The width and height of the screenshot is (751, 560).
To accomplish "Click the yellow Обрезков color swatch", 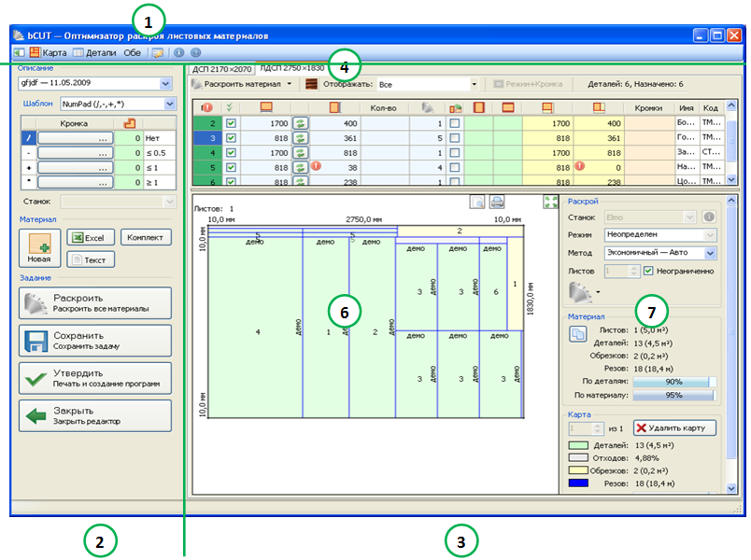I will [x=578, y=470].
